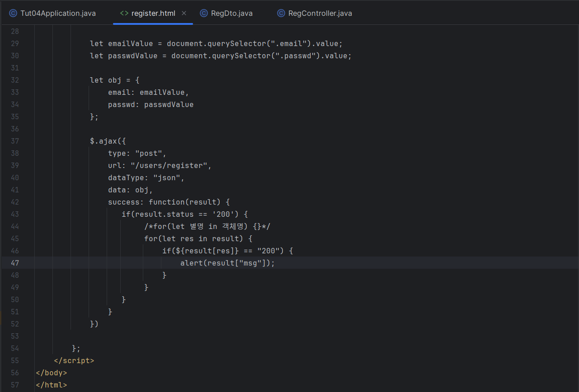Viewport: 579px width, 392px height.
Task: Click the class icon on RegDto.java tab
Action: tap(203, 13)
